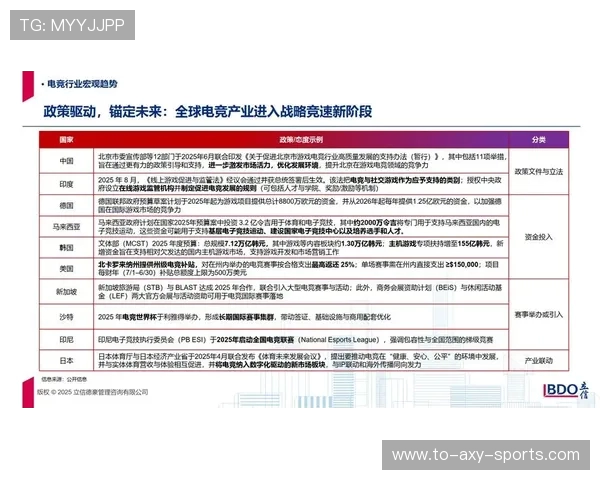
Task: Click the 政策文件与立法 category cell
Action: click(x=538, y=171)
